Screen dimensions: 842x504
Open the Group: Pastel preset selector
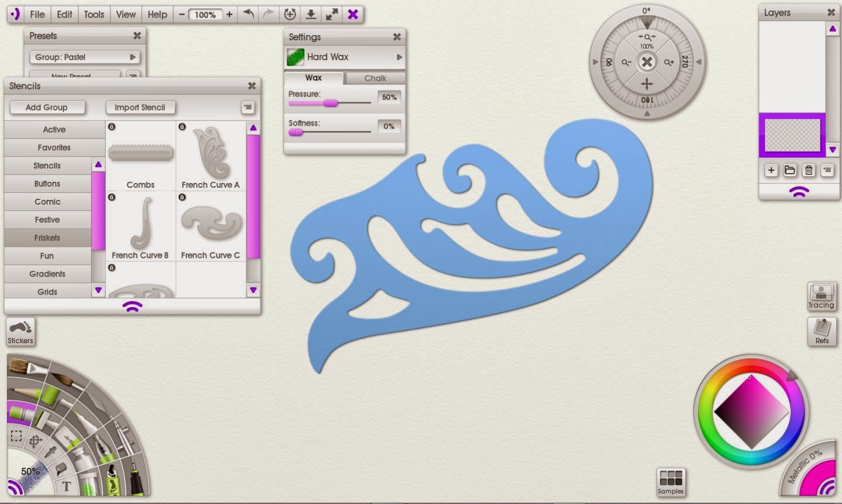coord(84,57)
